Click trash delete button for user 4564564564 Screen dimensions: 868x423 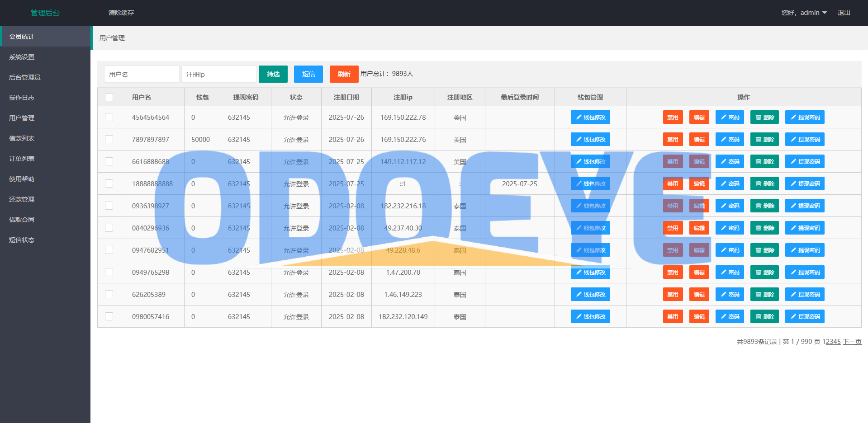pyautogui.click(x=764, y=117)
